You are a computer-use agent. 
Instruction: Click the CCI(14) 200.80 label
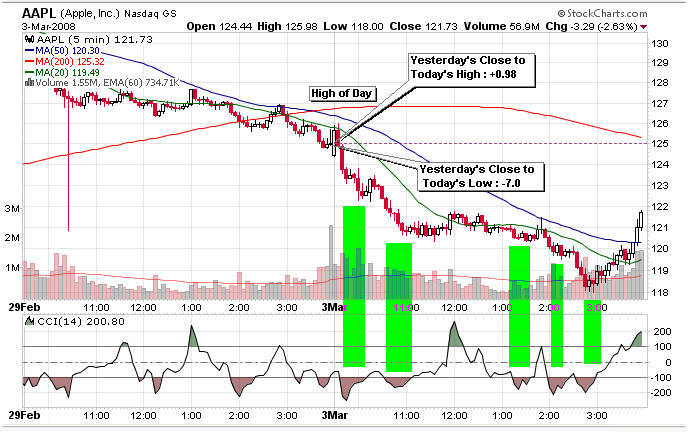tap(81, 321)
